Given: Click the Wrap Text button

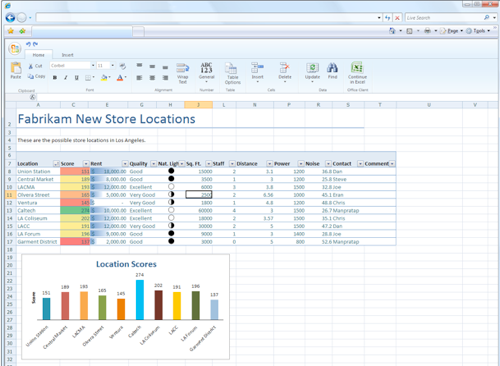Looking at the screenshot, I should point(183,73).
